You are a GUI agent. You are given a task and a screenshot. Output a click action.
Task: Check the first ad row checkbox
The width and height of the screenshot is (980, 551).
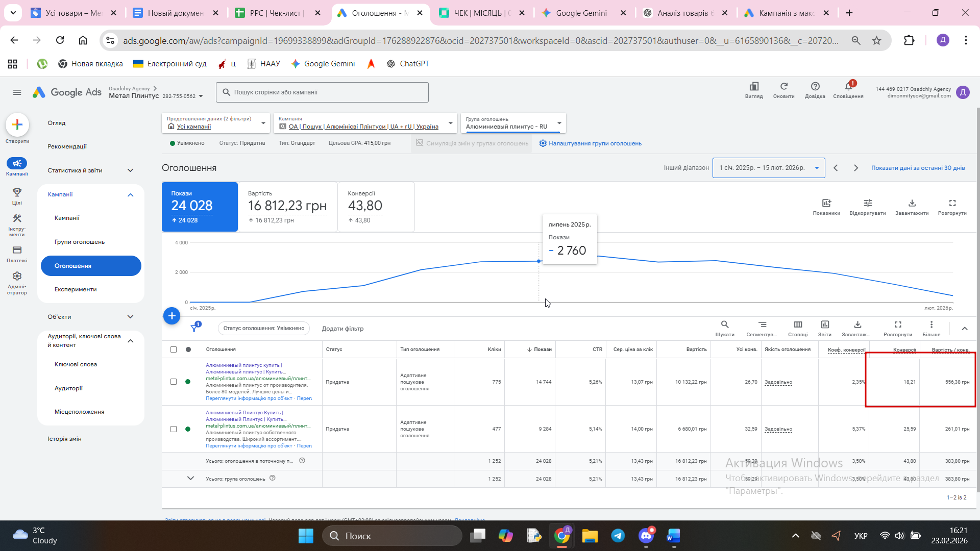coord(174,382)
